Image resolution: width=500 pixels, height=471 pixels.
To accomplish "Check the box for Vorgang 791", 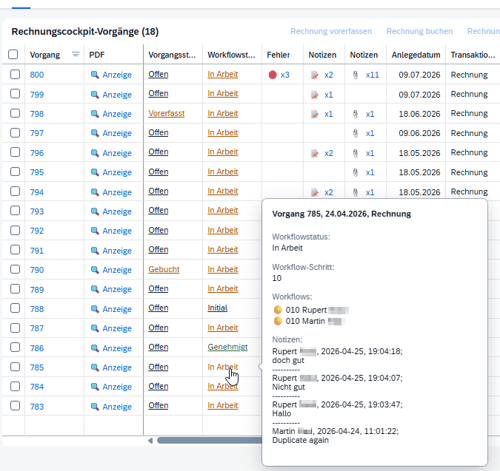I will point(15,250).
